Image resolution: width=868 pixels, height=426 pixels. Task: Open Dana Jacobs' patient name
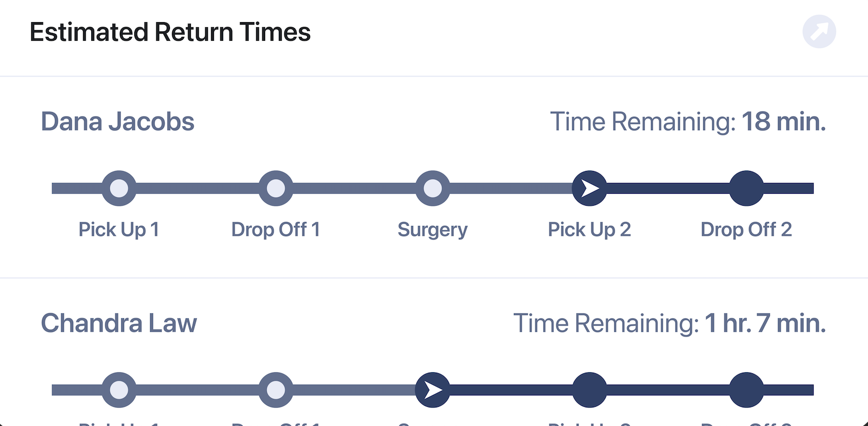click(x=118, y=122)
